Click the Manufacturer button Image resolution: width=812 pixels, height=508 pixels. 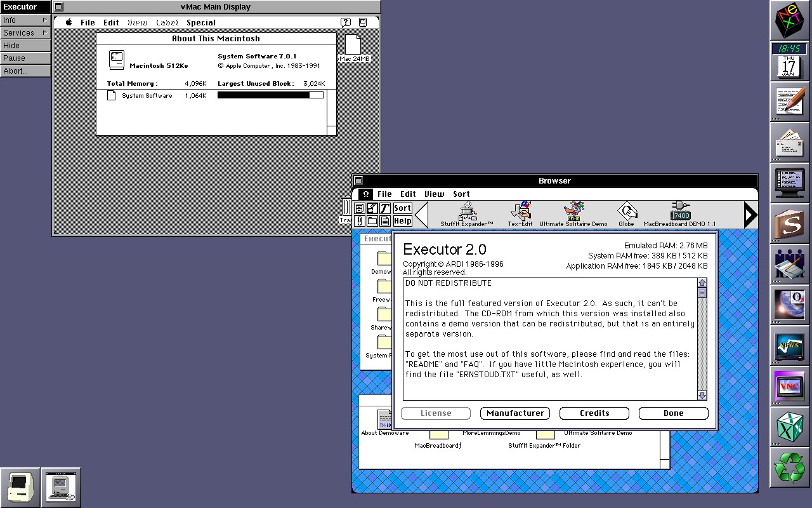pyautogui.click(x=515, y=413)
